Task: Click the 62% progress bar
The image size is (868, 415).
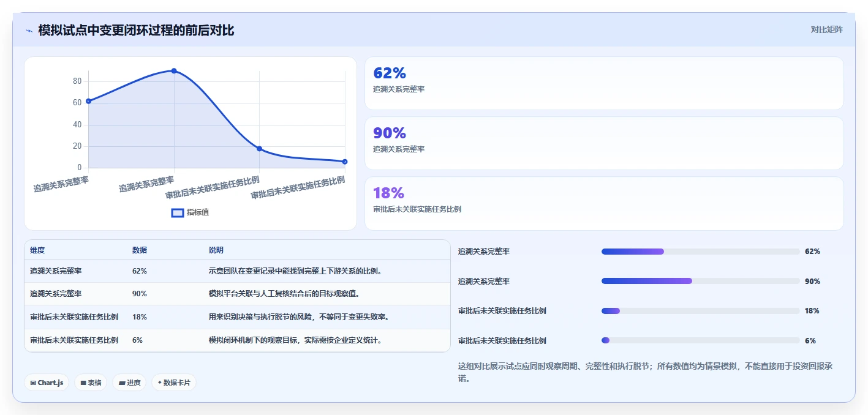Action: (x=700, y=252)
